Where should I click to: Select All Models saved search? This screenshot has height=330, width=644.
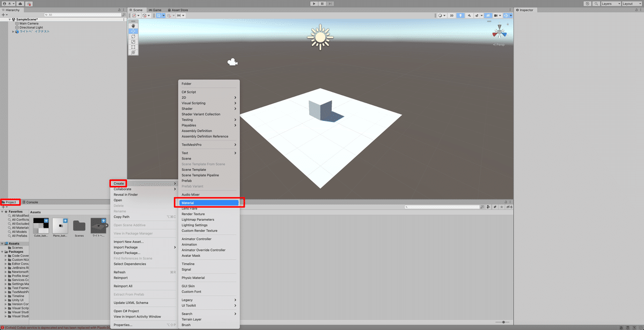coord(19,232)
